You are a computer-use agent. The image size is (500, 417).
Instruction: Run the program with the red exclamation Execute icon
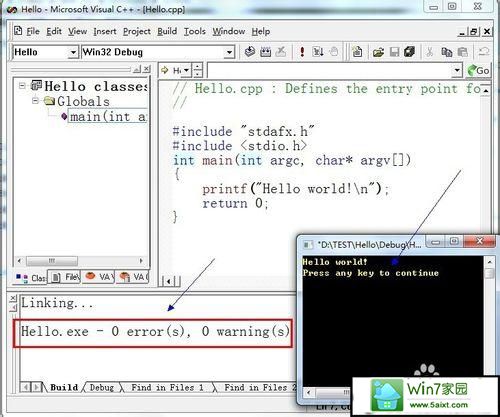pyautogui.click(x=302, y=52)
